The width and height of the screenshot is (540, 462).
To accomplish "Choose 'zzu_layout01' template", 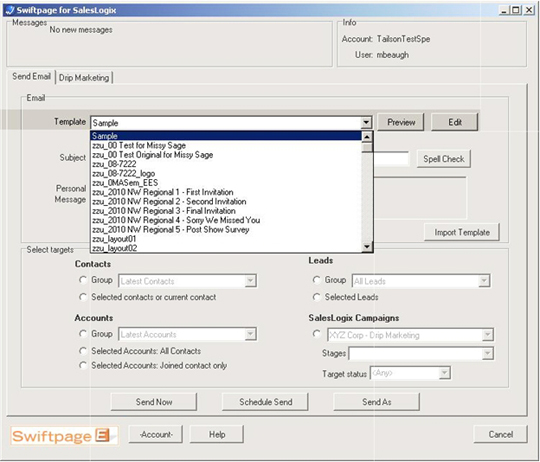I will click(x=226, y=239).
